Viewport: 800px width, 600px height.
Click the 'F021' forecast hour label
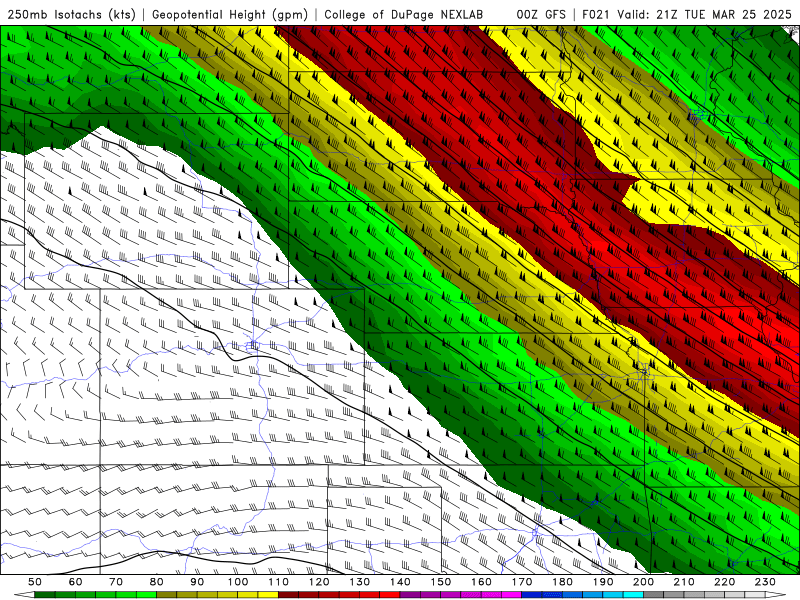click(x=596, y=14)
